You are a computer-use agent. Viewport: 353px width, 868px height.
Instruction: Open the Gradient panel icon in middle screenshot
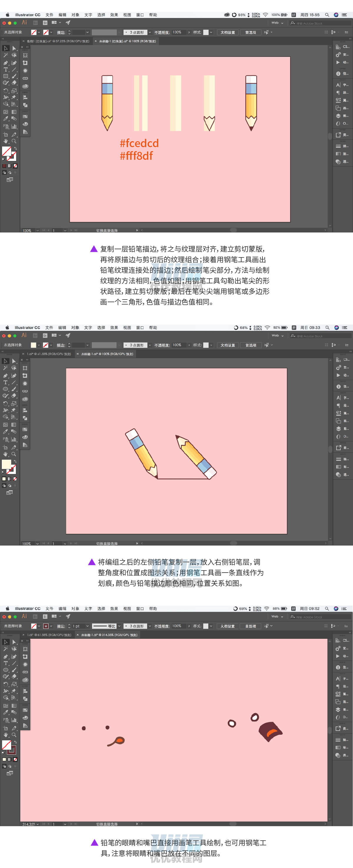coord(338,467)
